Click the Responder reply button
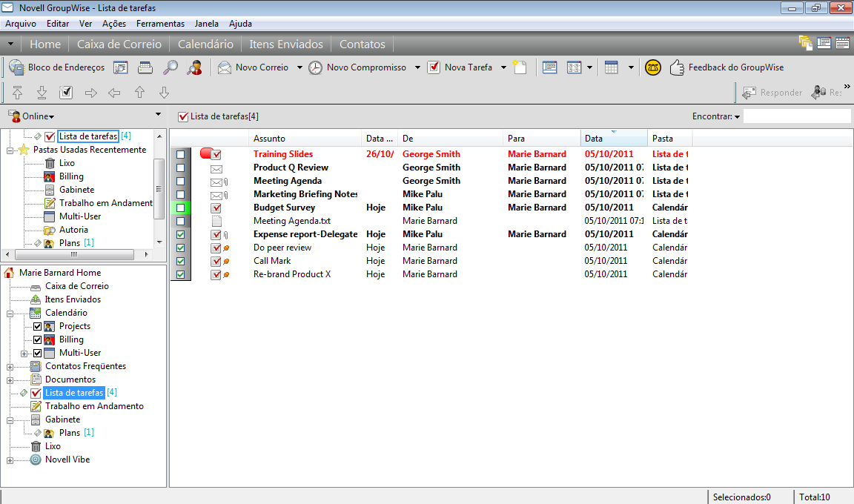This screenshot has height=504, width=854. [772, 93]
